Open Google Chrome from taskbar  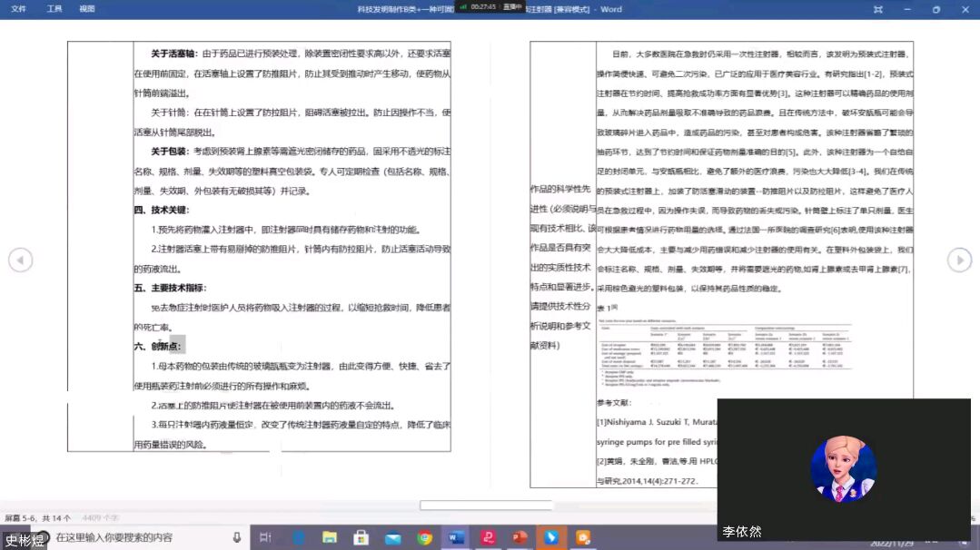point(425,537)
